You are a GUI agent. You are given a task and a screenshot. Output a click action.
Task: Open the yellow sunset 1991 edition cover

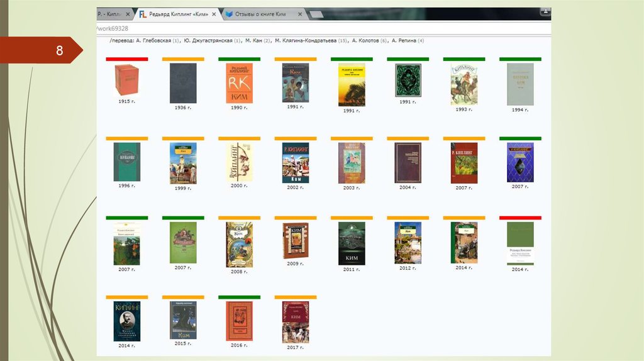pyautogui.click(x=352, y=85)
